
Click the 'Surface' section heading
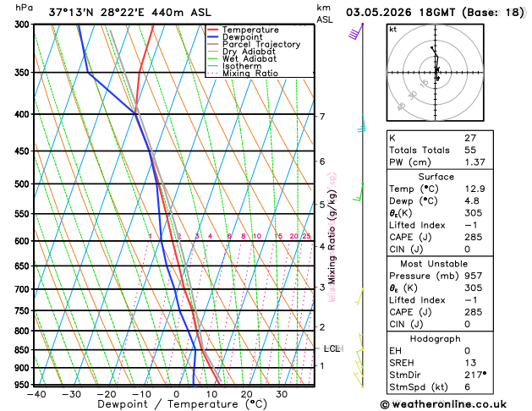tap(436, 177)
